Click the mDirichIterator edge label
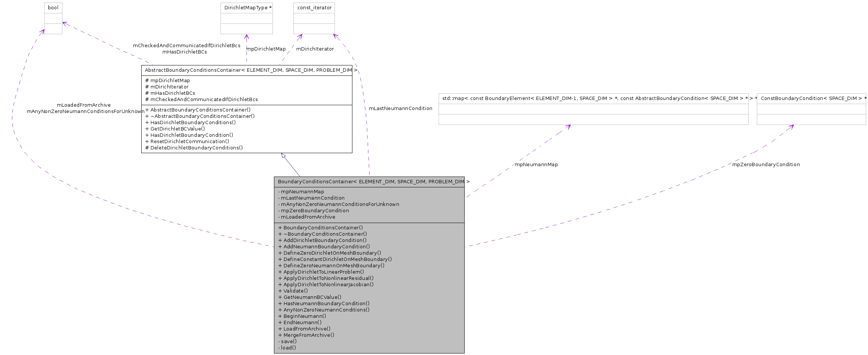This screenshot has width=868, height=355. coord(315,49)
